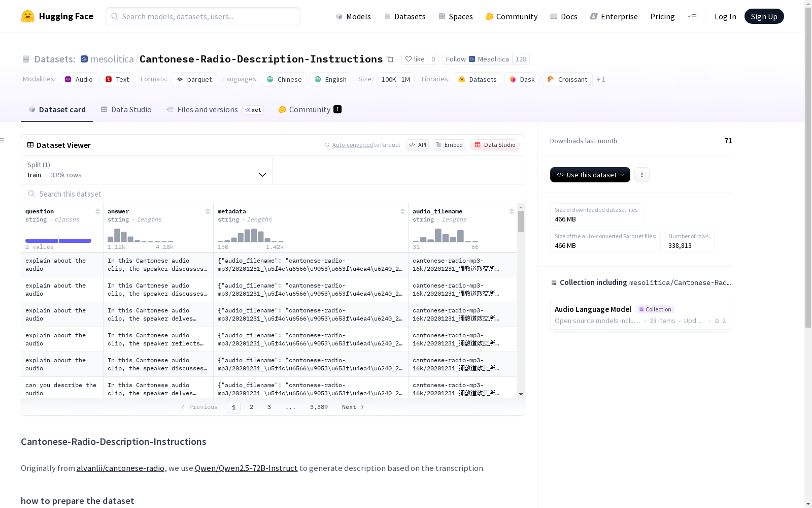
Task: Go to page 3 of the dataset
Action: coord(269,407)
